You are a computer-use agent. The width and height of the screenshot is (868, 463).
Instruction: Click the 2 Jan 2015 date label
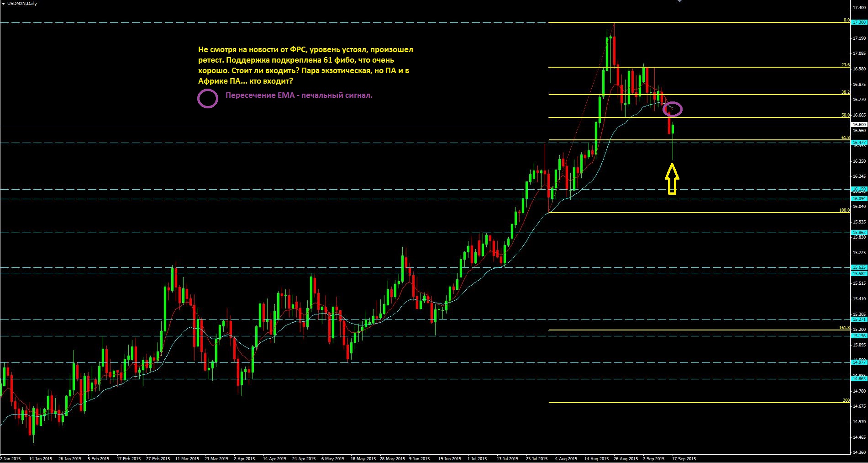pyautogui.click(x=11, y=458)
